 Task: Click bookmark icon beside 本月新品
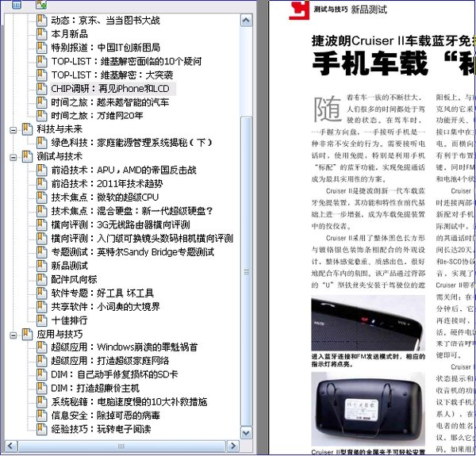click(41, 33)
